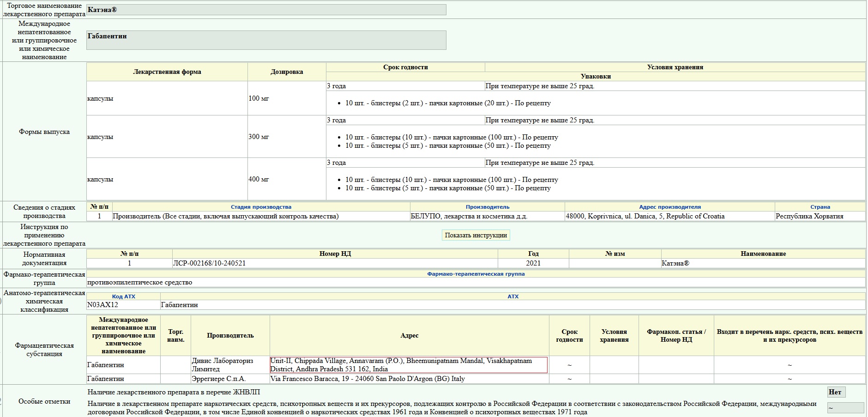The image size is (868, 417).
Task: Click 'Упаковки' subheader in forms table
Action: (x=596, y=77)
